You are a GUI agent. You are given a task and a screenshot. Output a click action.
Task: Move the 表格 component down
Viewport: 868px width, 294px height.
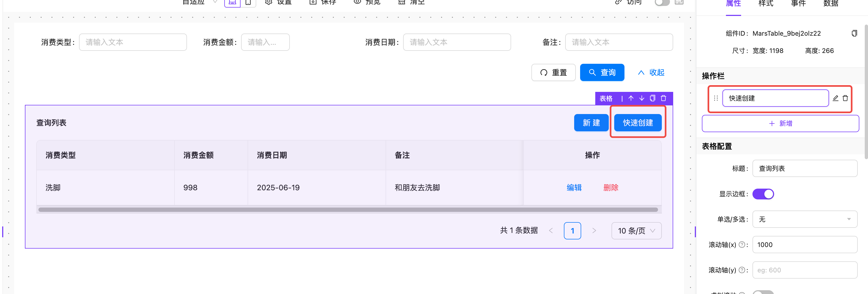(642, 98)
